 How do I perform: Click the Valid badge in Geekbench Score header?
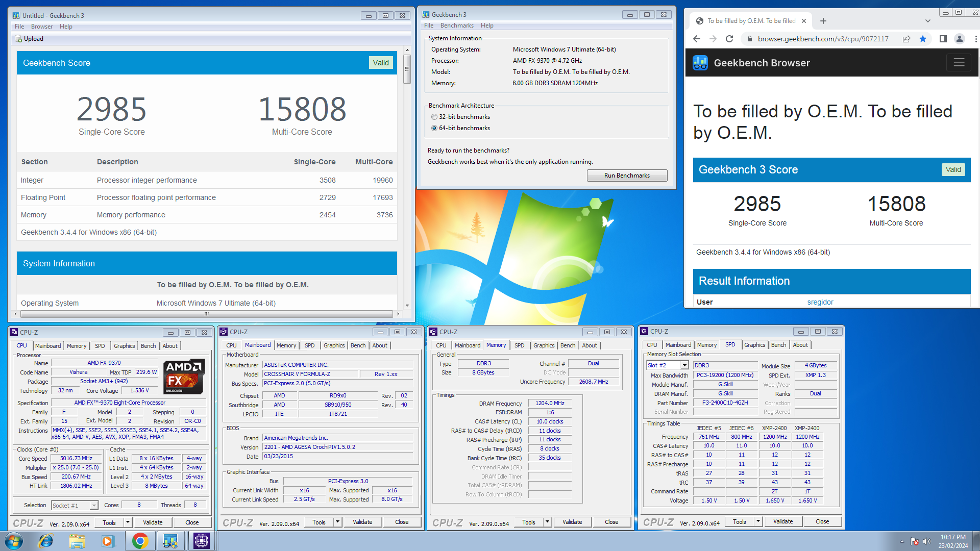(381, 63)
